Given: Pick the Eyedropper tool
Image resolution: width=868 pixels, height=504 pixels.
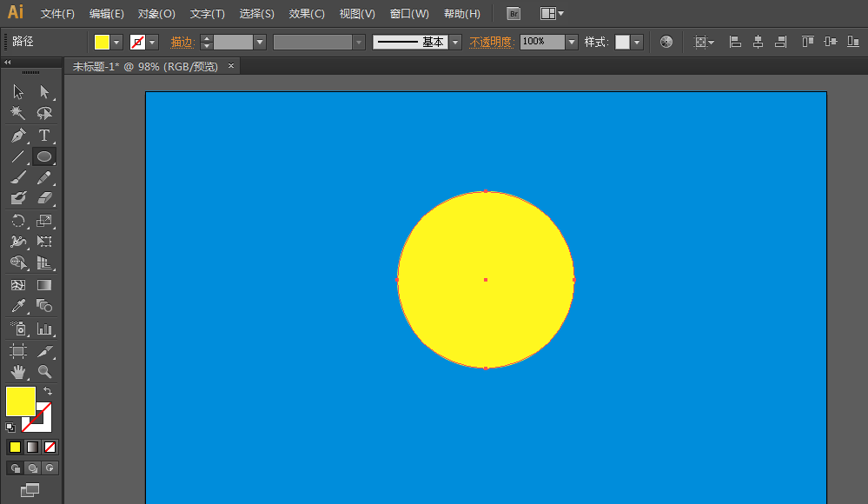Looking at the screenshot, I should tap(17, 306).
